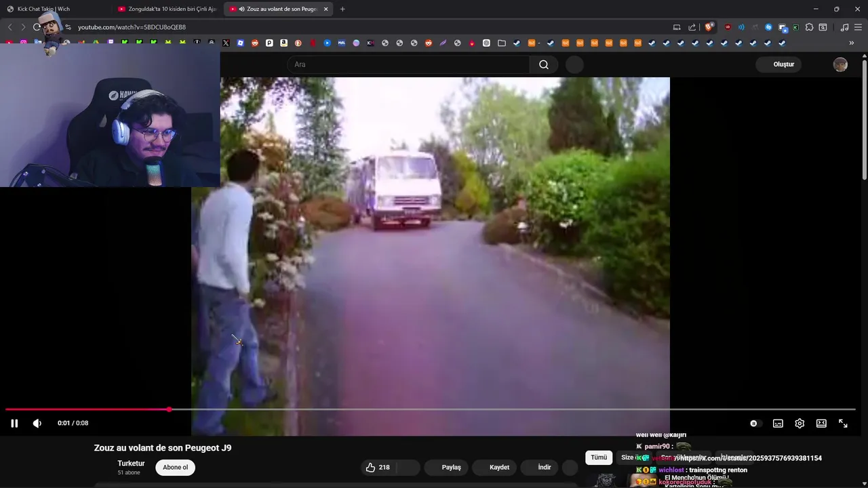Image resolution: width=868 pixels, height=488 pixels.
Task: Click the '0:01 / 0:08' time display
Action: (x=73, y=423)
